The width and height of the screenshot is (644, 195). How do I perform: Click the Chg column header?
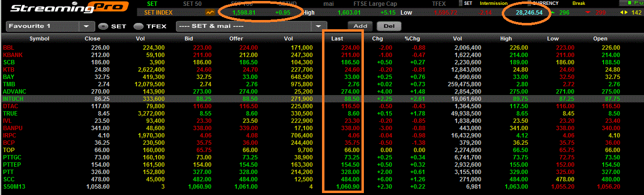(x=378, y=39)
